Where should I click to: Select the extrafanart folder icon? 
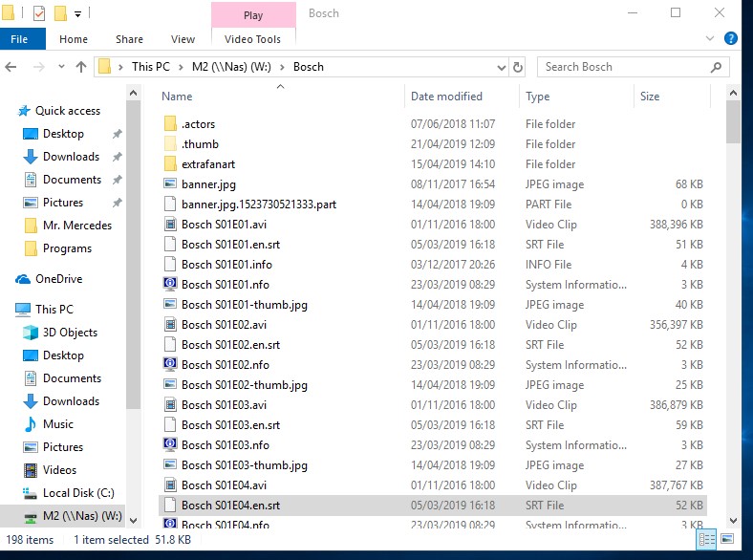(x=170, y=164)
